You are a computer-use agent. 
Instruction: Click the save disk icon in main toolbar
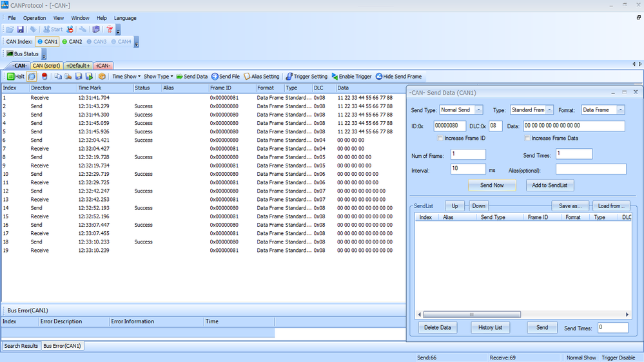tap(20, 30)
